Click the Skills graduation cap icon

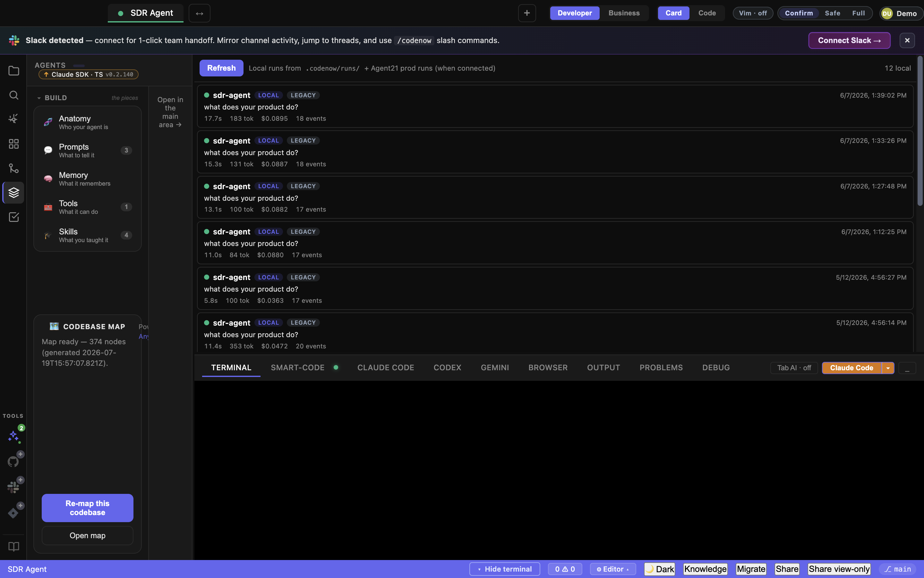pos(48,235)
